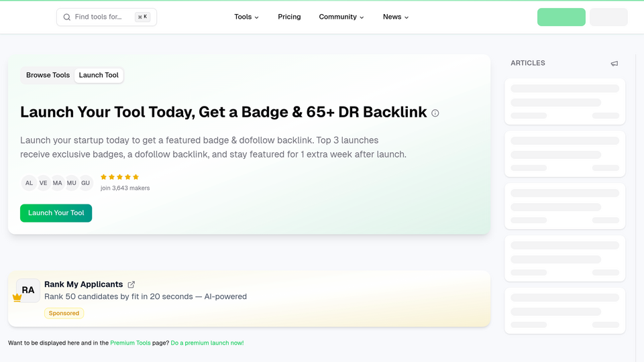
Task: Open the News dropdown menu
Action: point(396,17)
